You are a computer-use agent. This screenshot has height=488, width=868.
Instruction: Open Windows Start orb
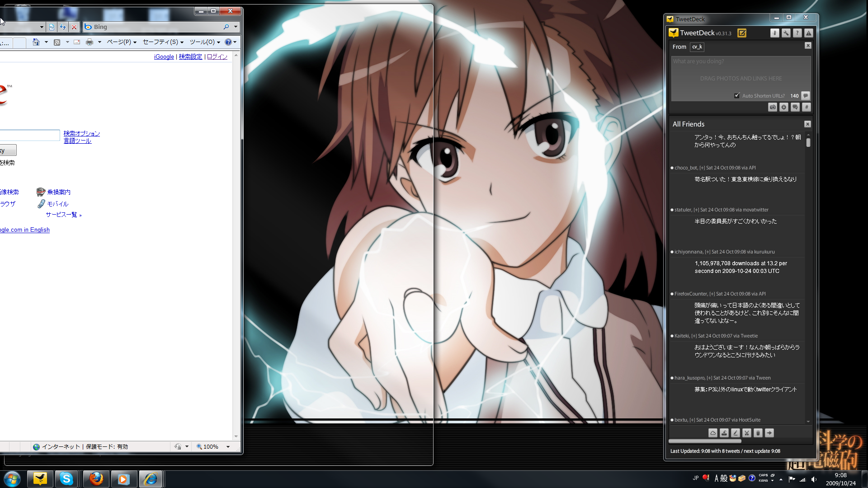12,479
